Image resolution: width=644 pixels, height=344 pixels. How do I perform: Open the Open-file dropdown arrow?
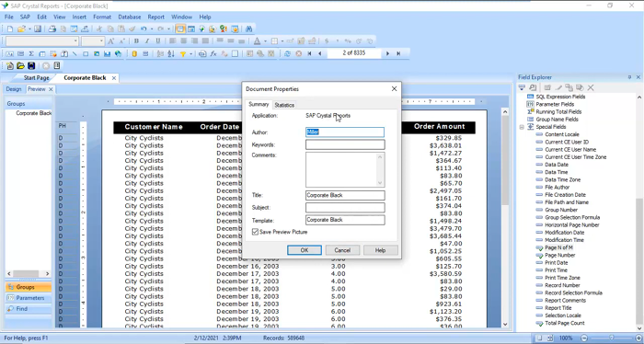pyautogui.click(x=29, y=29)
